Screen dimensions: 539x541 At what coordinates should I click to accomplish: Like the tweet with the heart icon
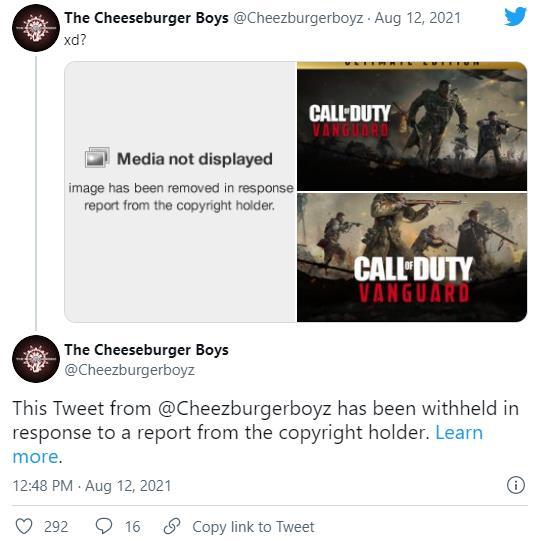pyautogui.click(x=24, y=527)
